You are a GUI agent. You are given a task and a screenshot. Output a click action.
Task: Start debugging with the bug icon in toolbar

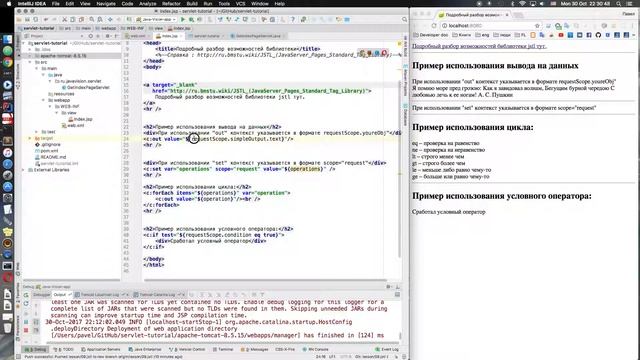(x=191, y=19)
